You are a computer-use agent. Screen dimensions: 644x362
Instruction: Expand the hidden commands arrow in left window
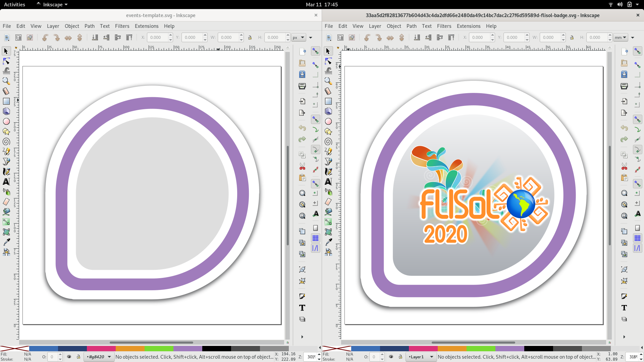pyautogui.click(x=302, y=337)
